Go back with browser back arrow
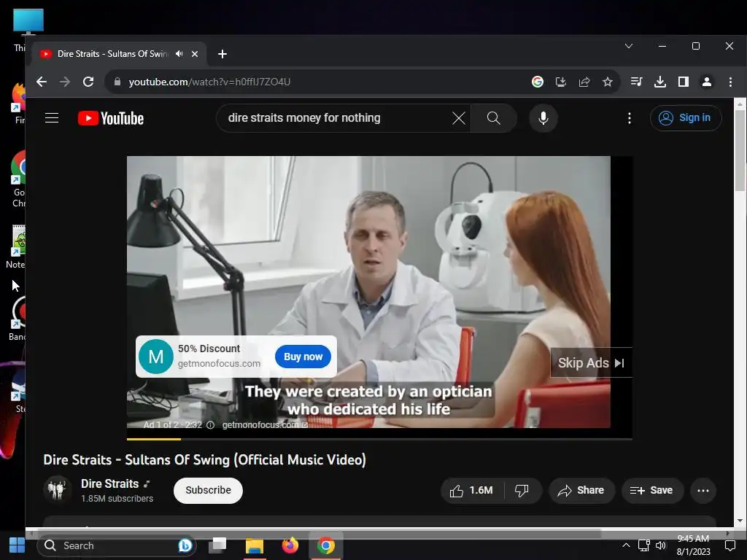The height and width of the screenshot is (560, 747). pos(42,82)
